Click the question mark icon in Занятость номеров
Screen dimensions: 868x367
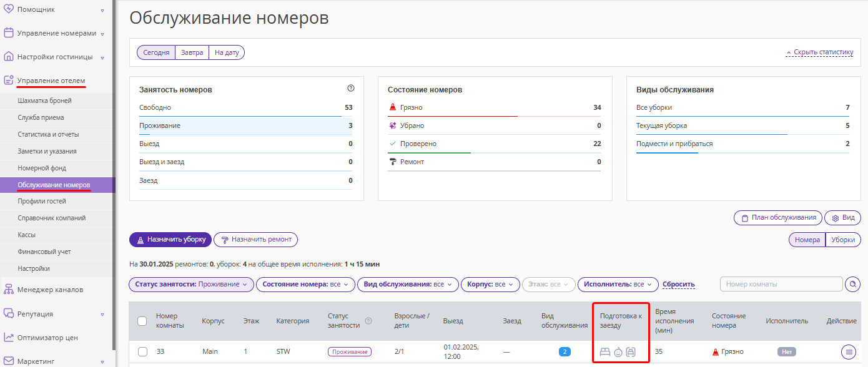click(350, 89)
